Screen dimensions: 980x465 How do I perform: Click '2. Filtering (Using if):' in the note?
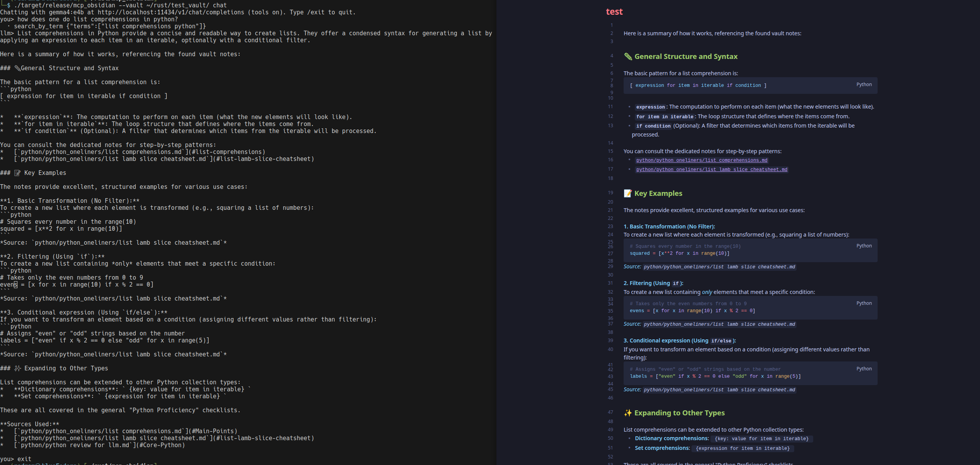pos(653,283)
